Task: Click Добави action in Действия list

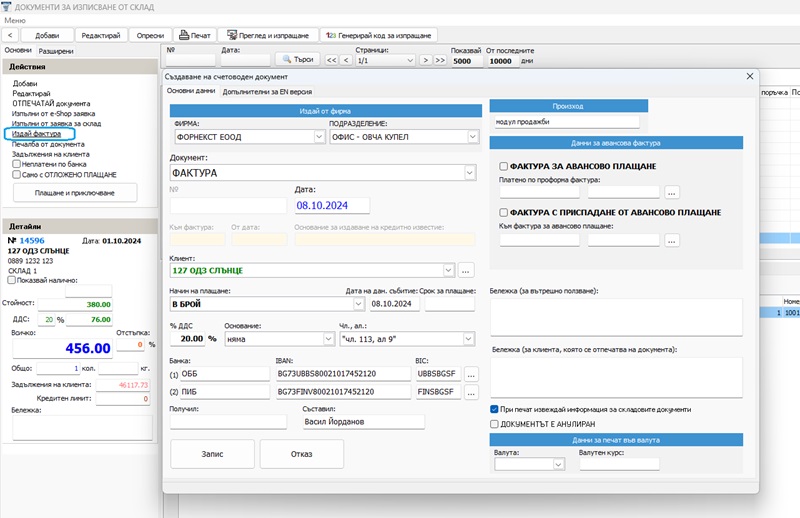Action: 25,83
